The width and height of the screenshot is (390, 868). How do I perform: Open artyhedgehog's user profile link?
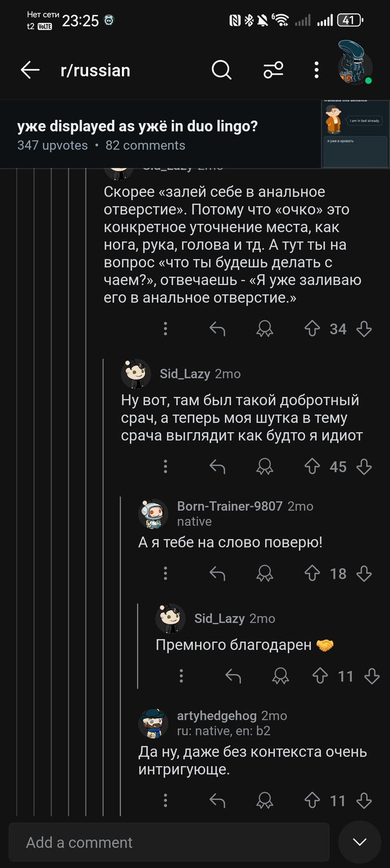click(217, 715)
